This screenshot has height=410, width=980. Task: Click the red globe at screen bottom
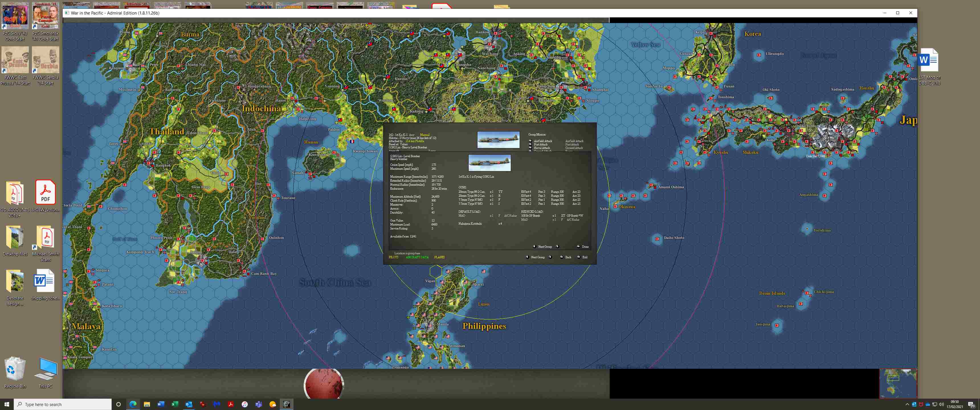324,384
